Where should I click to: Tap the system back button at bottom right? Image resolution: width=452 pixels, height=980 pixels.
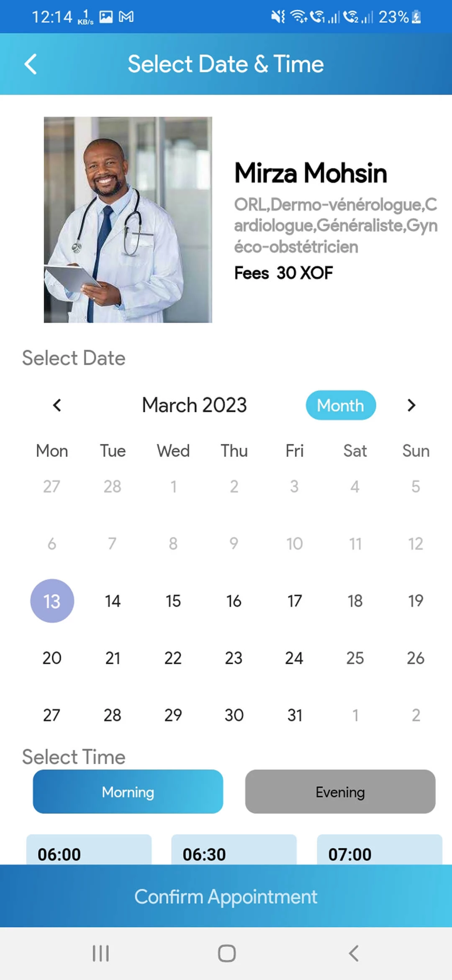tap(354, 954)
